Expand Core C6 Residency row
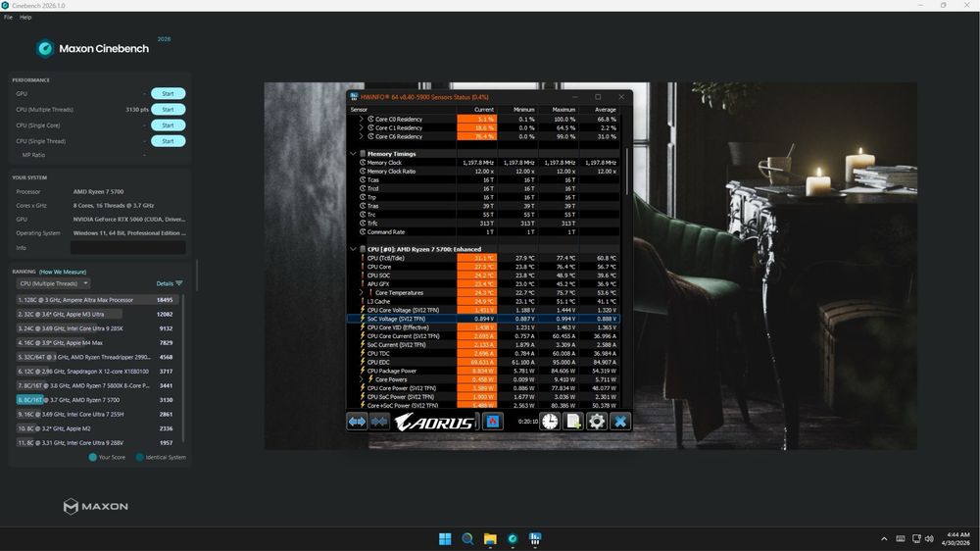Viewport: 980px width, 551px height. pyautogui.click(x=361, y=136)
